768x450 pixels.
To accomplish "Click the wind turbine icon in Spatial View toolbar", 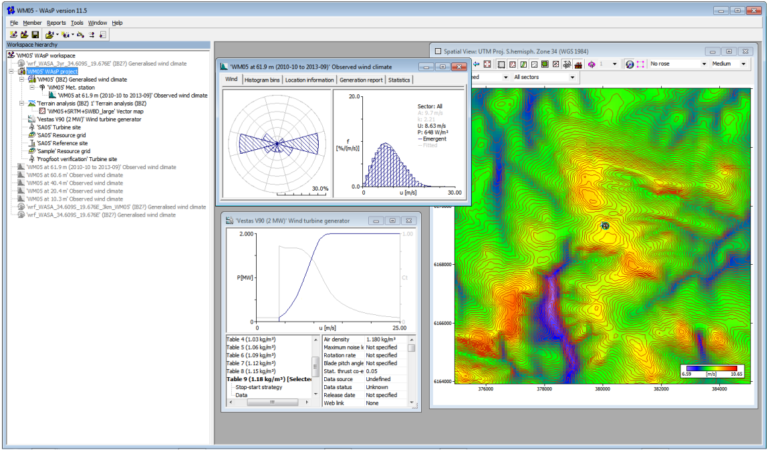I will pyautogui.click(x=567, y=64).
